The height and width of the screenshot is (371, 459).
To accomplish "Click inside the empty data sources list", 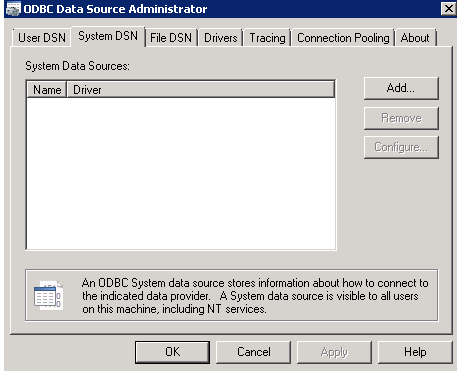I will [x=181, y=173].
